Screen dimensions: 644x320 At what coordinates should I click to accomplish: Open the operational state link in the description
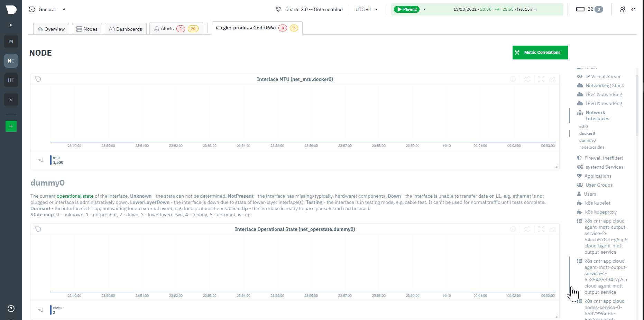click(x=75, y=196)
